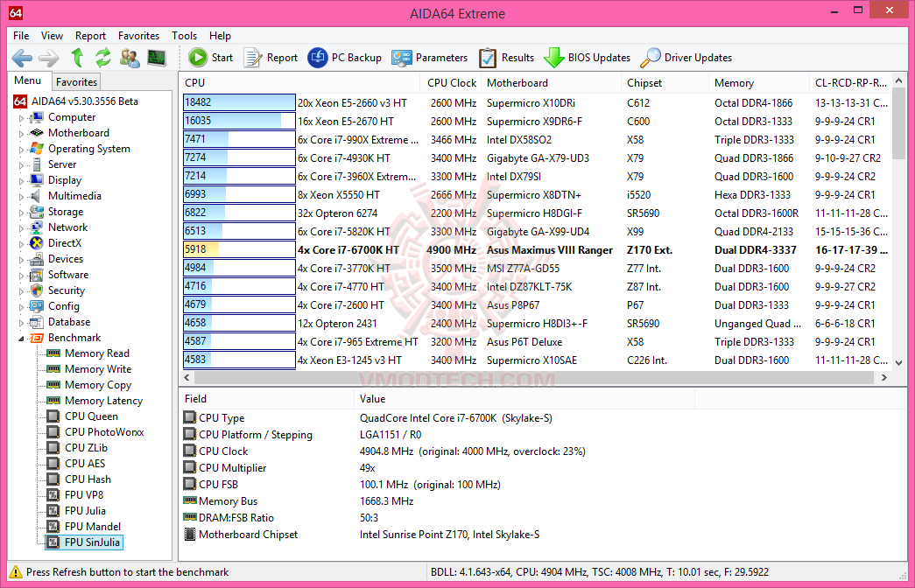Click the Driver Updates magnifier icon
915x588 pixels.
tap(650, 58)
